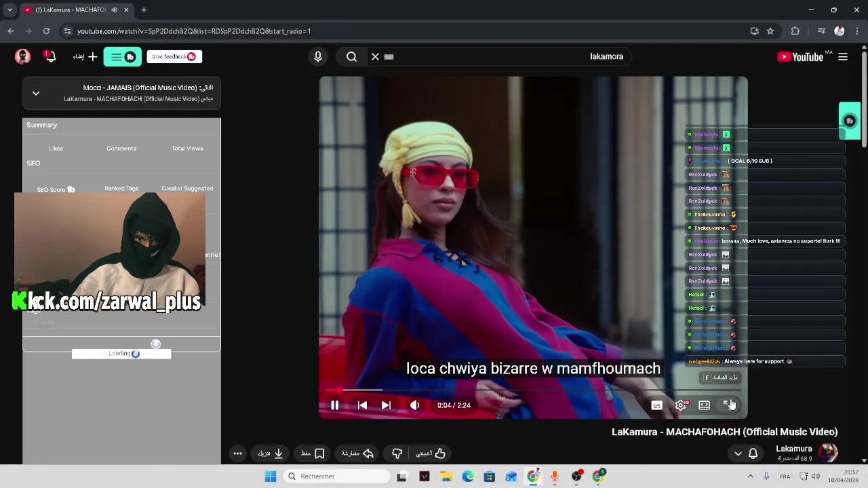The width and height of the screenshot is (868, 488).
Task: Expand the mix playlist panel chevron
Action: [36, 94]
